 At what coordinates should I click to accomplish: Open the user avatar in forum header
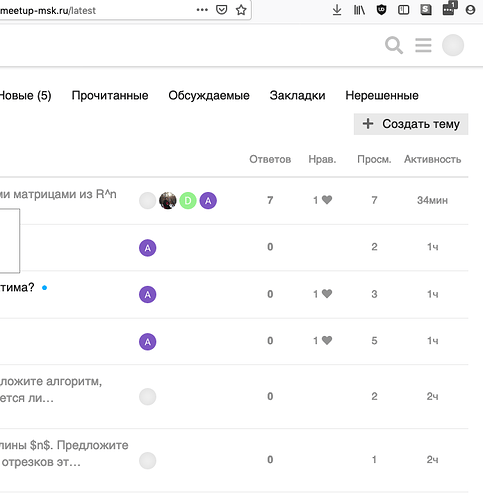coord(453,45)
